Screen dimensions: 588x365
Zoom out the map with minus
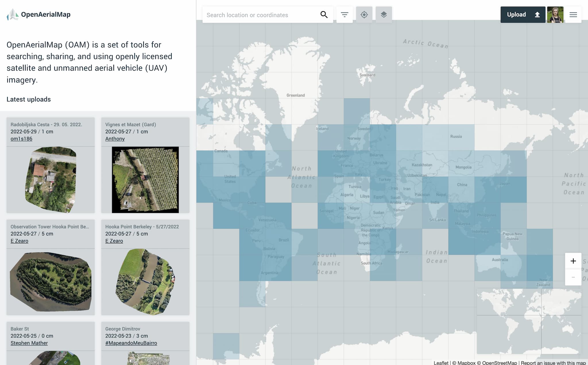(x=573, y=277)
